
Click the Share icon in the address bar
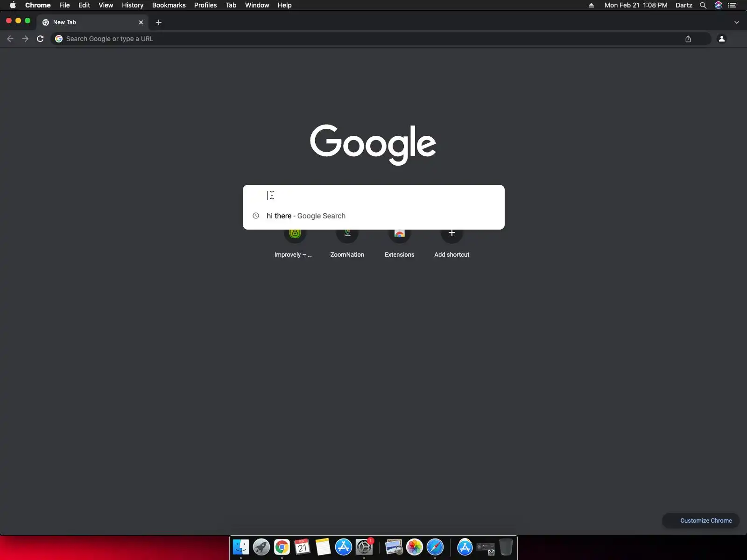click(x=688, y=39)
